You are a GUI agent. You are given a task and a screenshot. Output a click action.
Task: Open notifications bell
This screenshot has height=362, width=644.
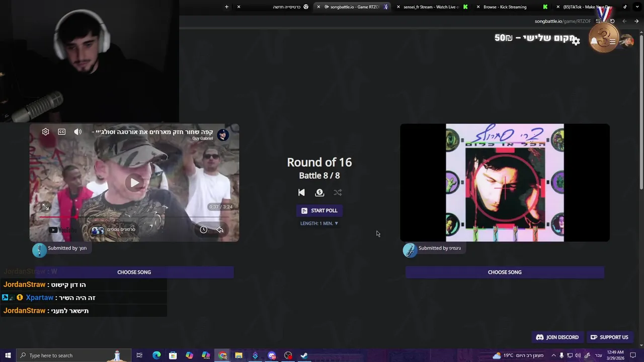click(x=594, y=41)
